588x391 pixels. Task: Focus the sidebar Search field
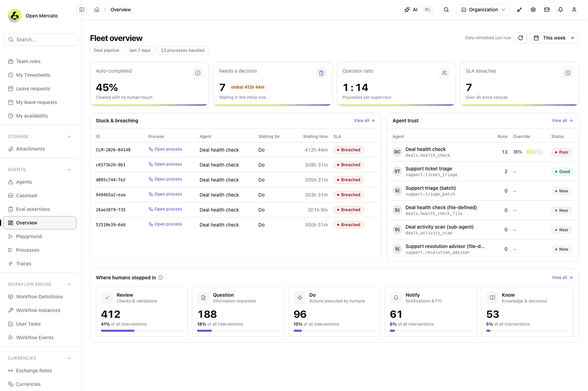40,40
